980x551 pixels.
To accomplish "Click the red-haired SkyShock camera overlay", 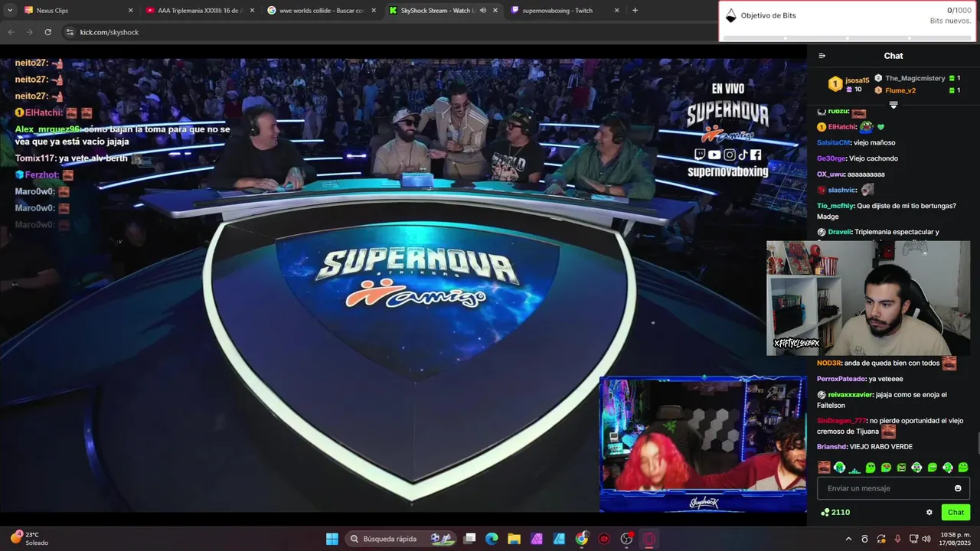I will 702,444.
